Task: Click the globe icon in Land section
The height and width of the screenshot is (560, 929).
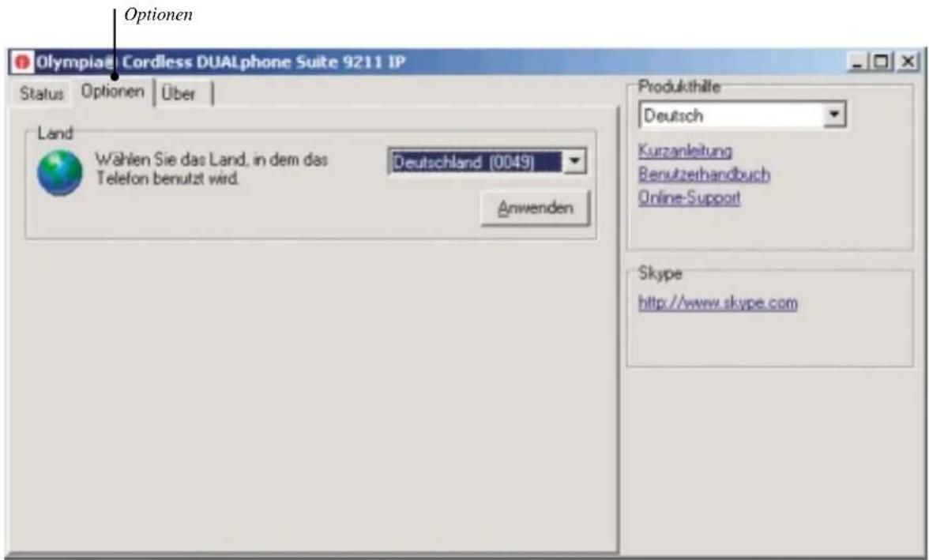Action: [60, 172]
